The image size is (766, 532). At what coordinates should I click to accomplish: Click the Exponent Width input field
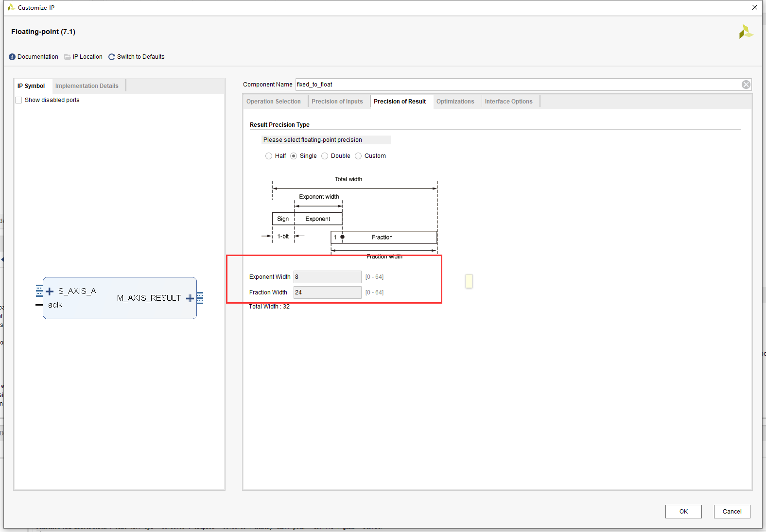328,277
